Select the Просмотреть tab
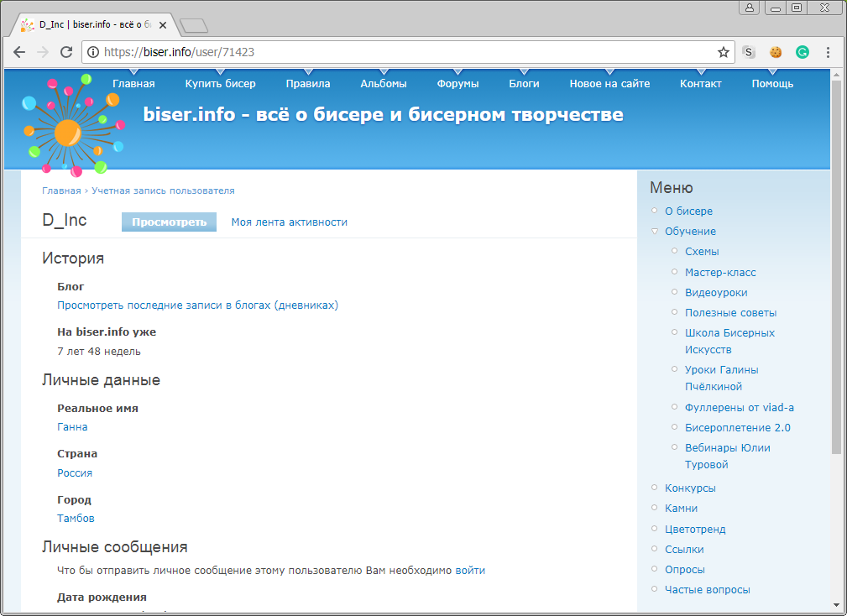Viewport: 847px width, 616px height. [x=169, y=222]
